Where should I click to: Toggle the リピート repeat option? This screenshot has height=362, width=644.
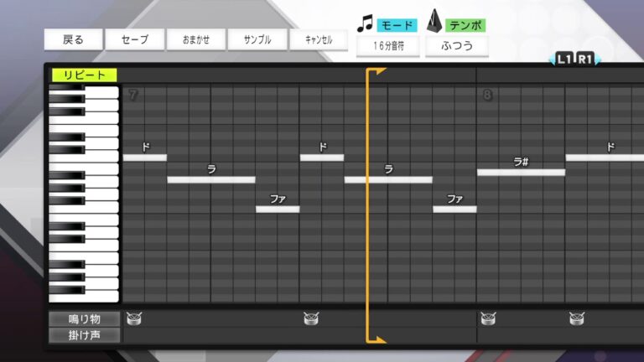point(85,75)
